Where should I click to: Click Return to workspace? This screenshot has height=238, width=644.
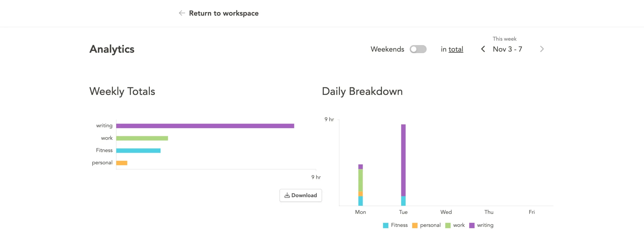[224, 13]
